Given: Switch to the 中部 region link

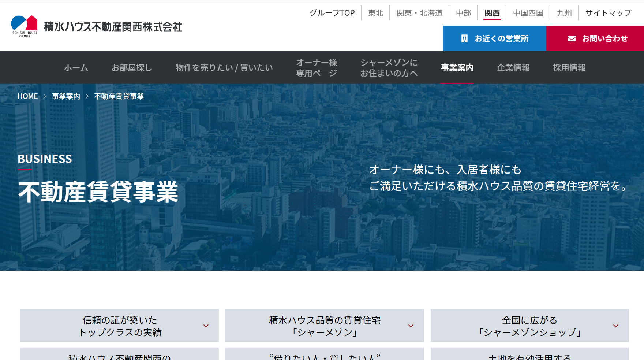Looking at the screenshot, I should point(464,13).
